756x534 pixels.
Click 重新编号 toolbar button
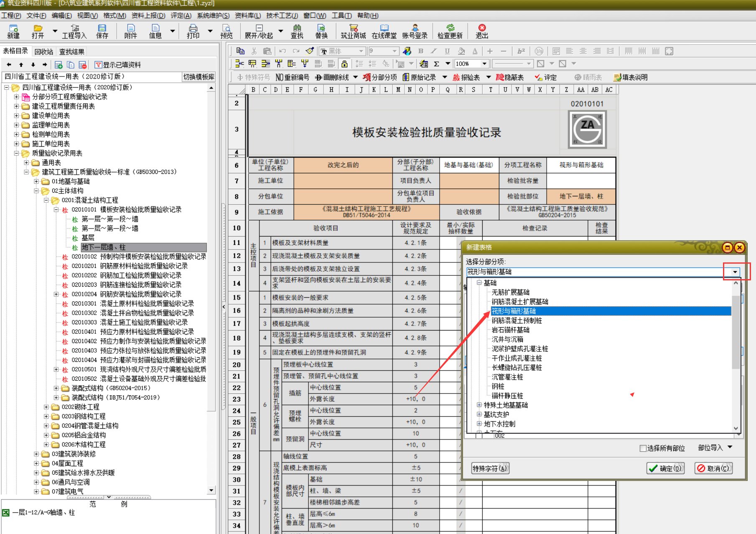[292, 77]
